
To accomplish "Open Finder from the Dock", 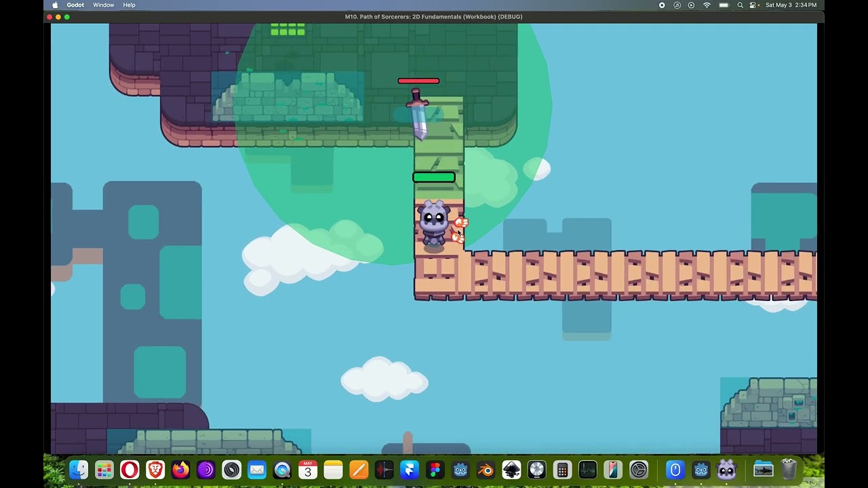I will pyautogui.click(x=79, y=470).
